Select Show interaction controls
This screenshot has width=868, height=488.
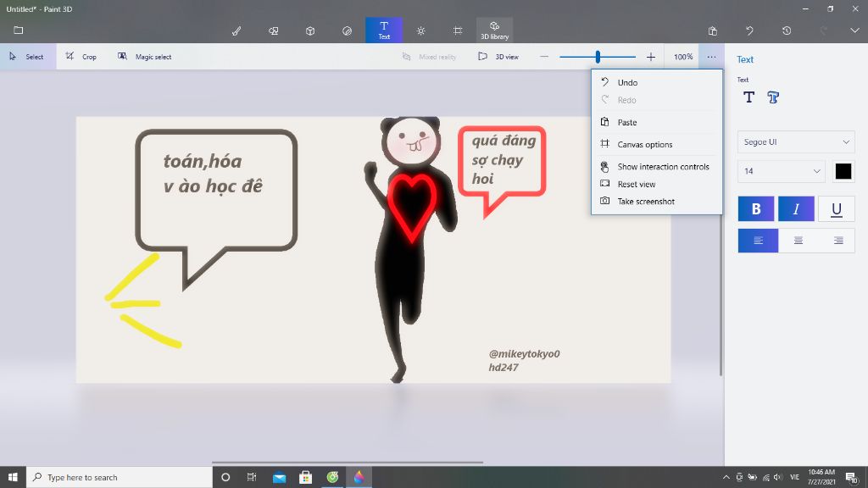pyautogui.click(x=657, y=167)
